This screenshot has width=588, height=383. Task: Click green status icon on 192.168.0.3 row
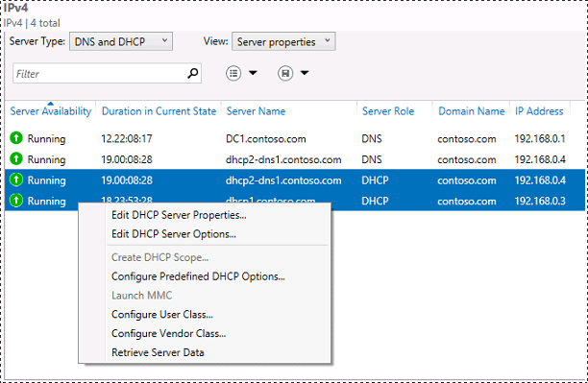[16, 201]
